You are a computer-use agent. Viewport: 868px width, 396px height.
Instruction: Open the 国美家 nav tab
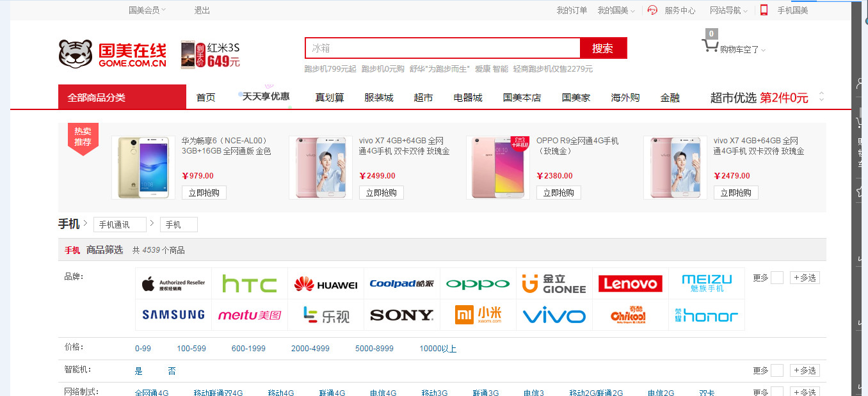[x=576, y=98]
